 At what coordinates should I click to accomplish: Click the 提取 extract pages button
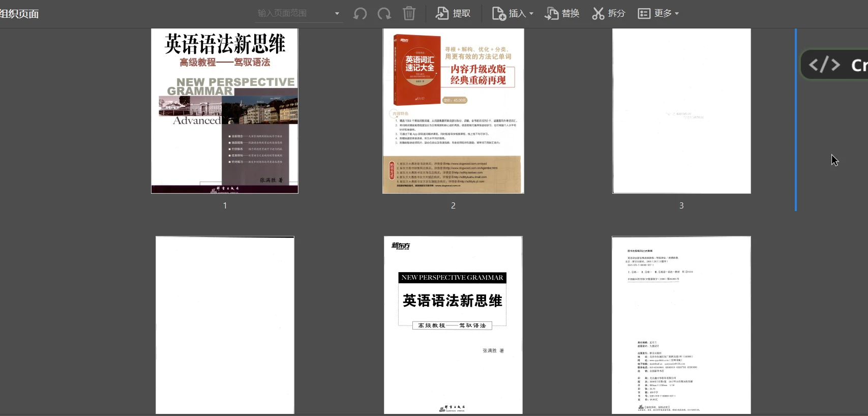[x=453, y=13]
